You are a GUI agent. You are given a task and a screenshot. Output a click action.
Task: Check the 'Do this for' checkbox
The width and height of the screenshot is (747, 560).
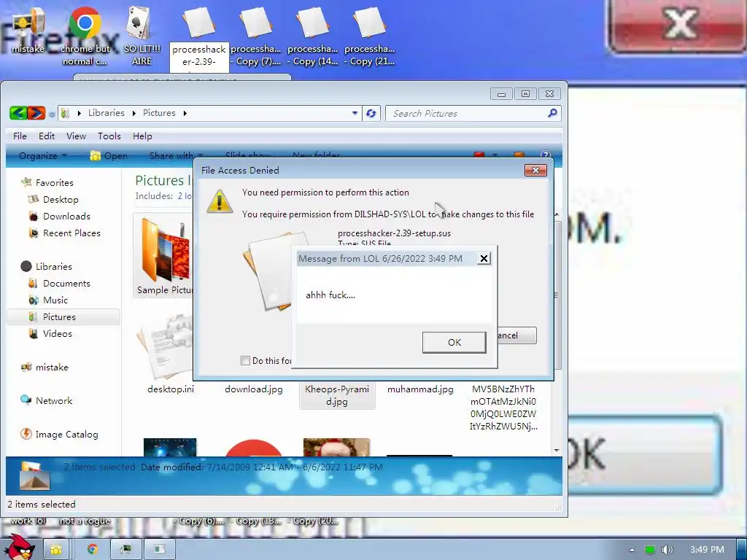[245, 360]
